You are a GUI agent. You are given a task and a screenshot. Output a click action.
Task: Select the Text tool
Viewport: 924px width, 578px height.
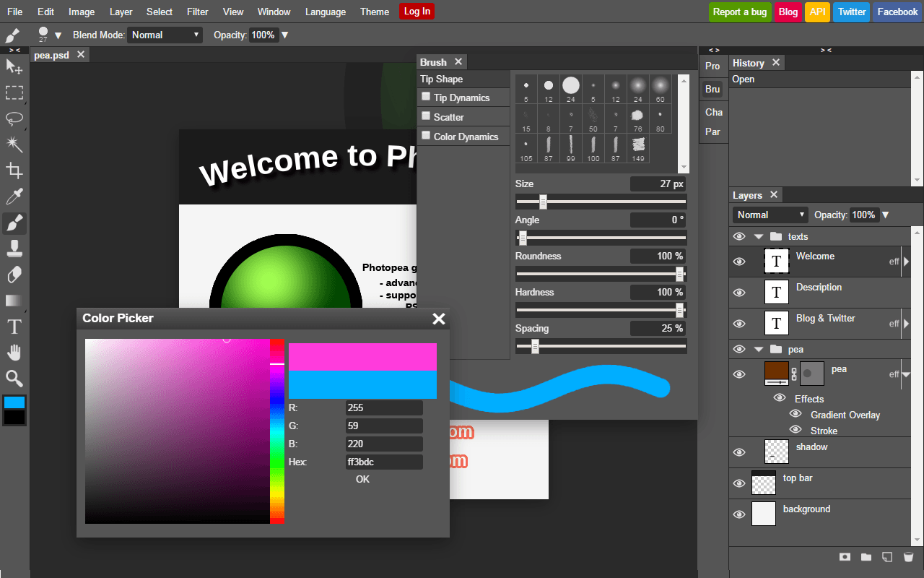14,327
